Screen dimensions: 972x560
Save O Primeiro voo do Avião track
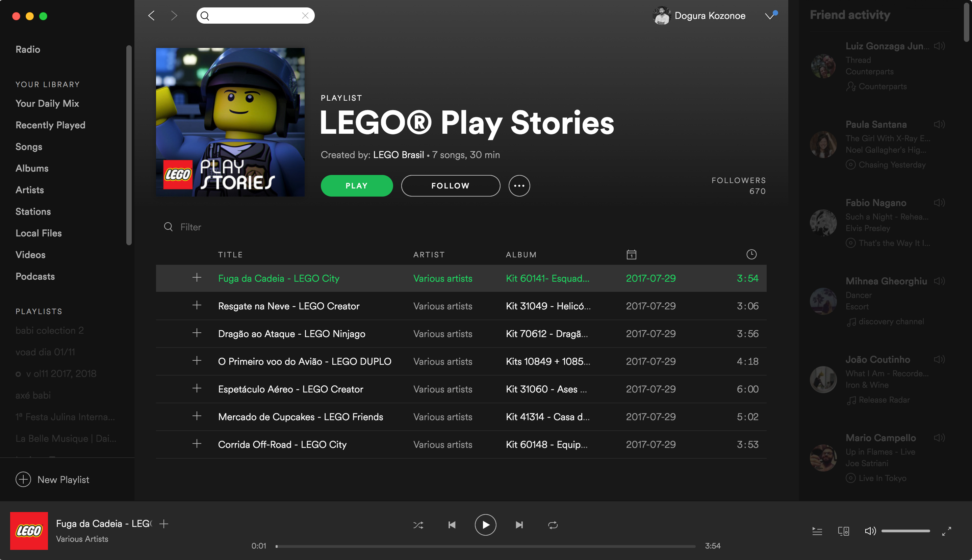pos(197,360)
